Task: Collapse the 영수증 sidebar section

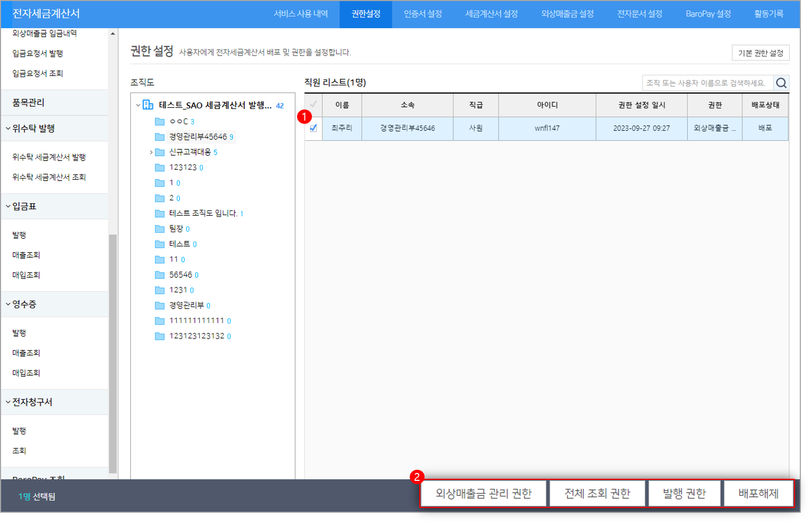Action: [x=8, y=304]
